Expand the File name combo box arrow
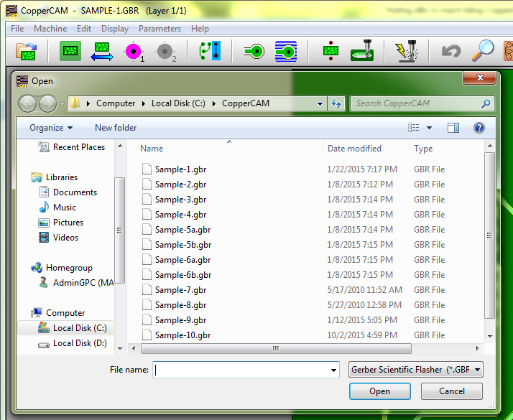 point(333,370)
